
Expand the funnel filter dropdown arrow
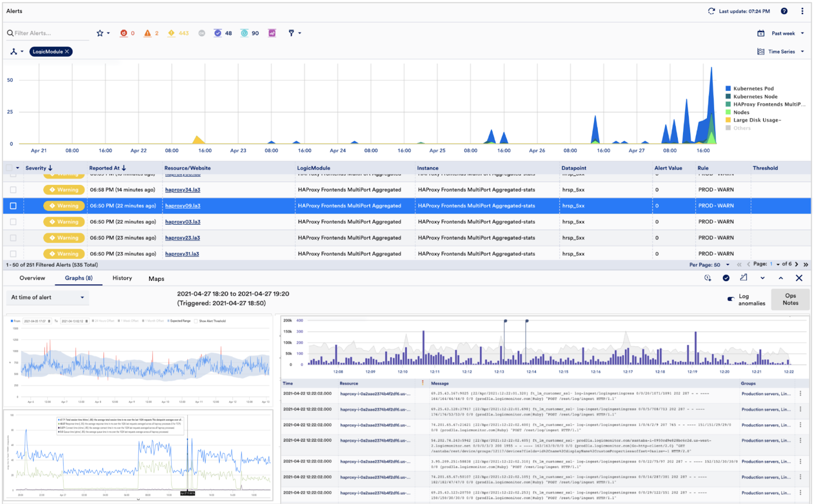300,33
